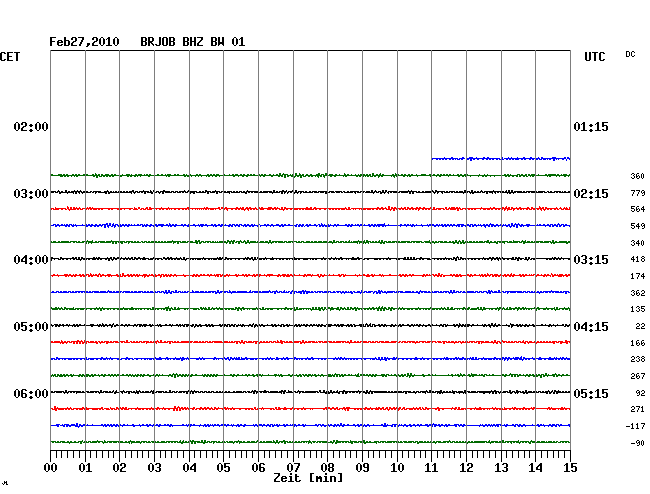
Task: Click the DC value "238"
Action: 638,359
